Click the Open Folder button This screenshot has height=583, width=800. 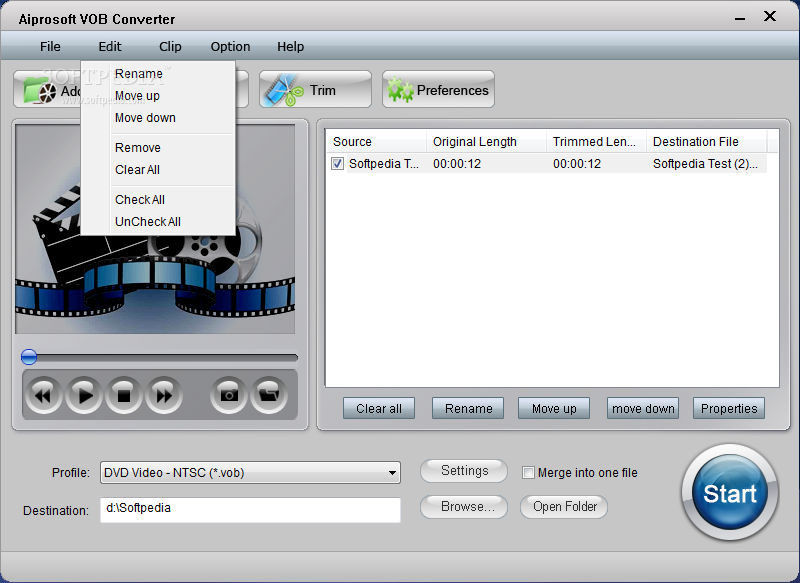coord(564,506)
